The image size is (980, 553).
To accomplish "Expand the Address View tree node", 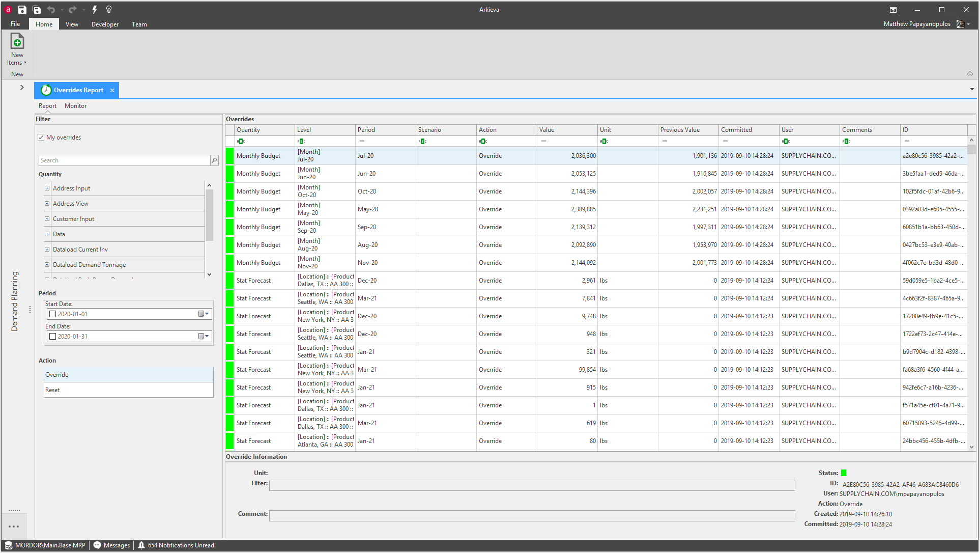I will tap(47, 204).
